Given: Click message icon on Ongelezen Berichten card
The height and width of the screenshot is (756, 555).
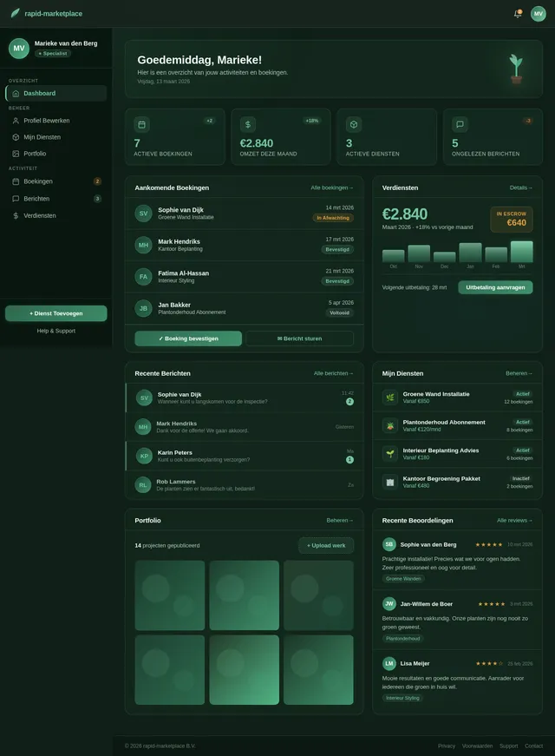Looking at the screenshot, I should 460,125.
